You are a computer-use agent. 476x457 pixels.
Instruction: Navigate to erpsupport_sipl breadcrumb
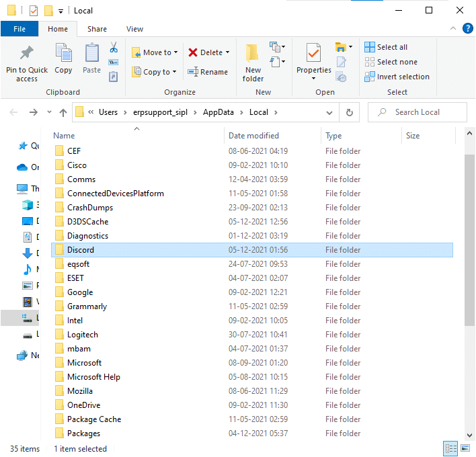pos(160,113)
